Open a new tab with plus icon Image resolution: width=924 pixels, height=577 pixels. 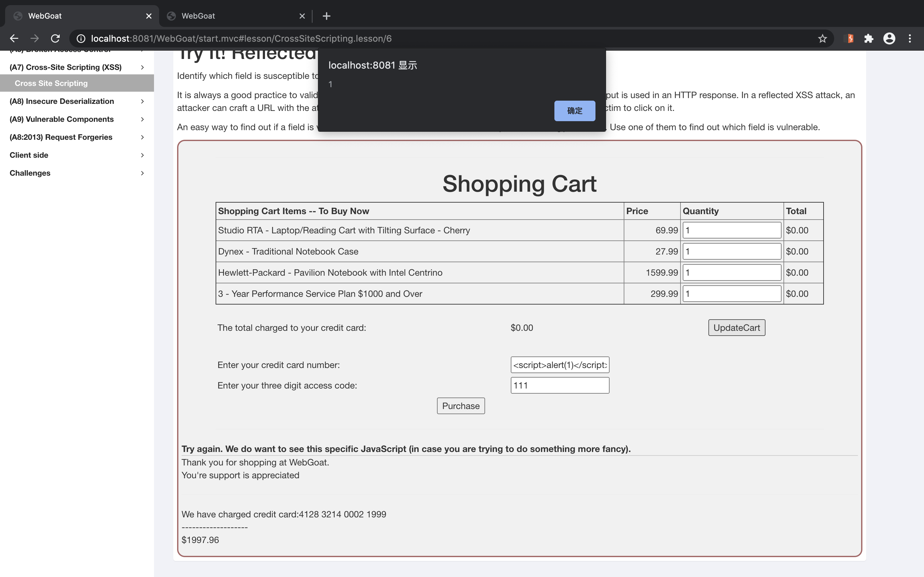click(327, 16)
